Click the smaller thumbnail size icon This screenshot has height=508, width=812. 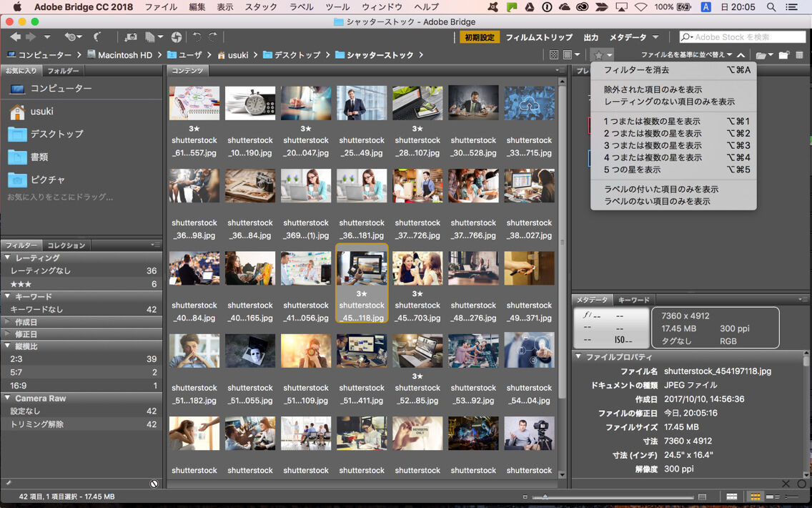pos(525,497)
